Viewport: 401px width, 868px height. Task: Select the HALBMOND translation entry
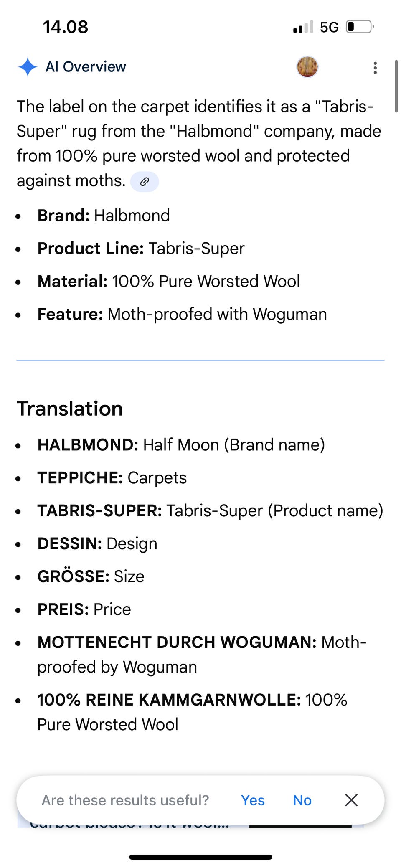point(181,445)
